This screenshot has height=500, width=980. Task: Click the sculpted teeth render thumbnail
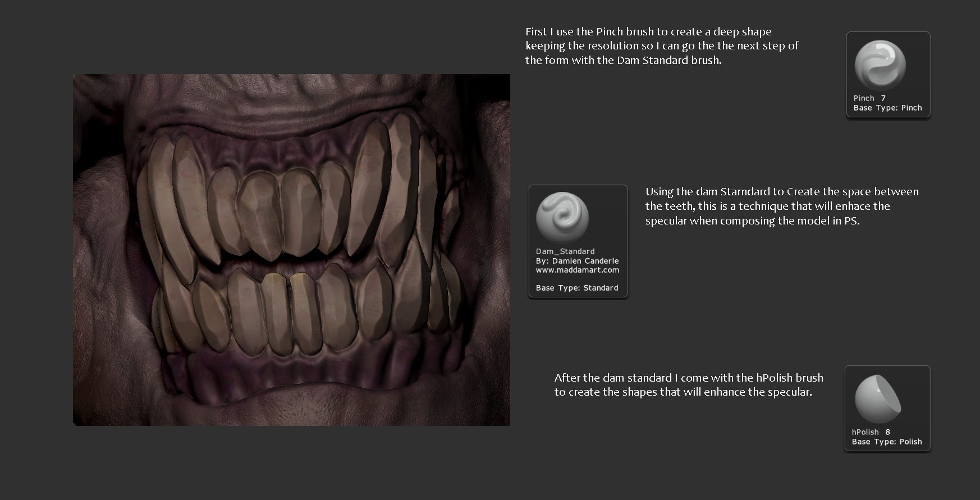(x=291, y=250)
